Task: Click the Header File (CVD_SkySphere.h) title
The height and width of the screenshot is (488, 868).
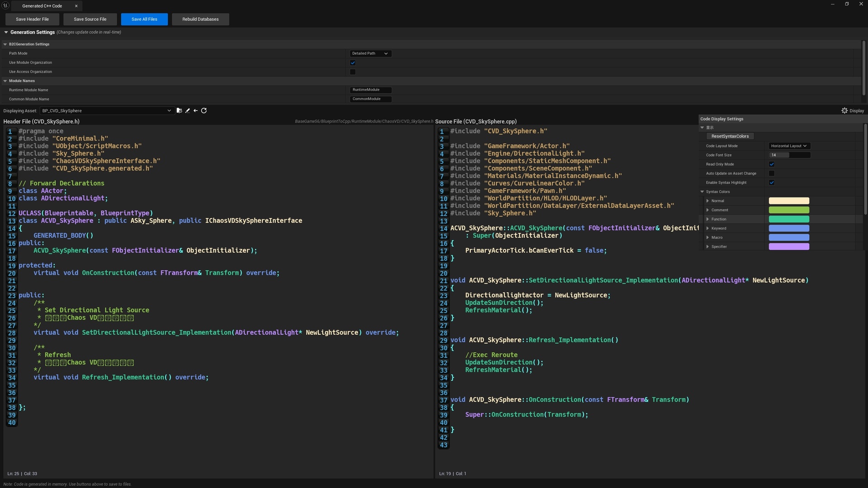Action: (41, 122)
